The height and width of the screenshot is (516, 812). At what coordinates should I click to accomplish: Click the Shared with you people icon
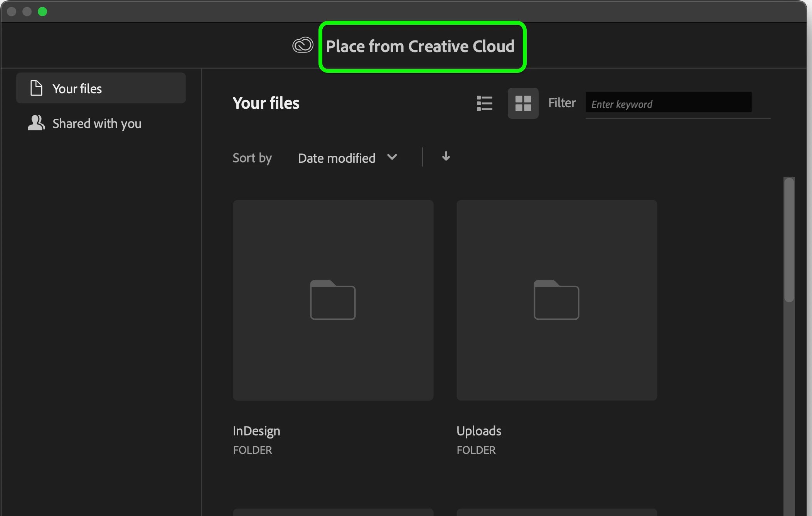pos(36,123)
